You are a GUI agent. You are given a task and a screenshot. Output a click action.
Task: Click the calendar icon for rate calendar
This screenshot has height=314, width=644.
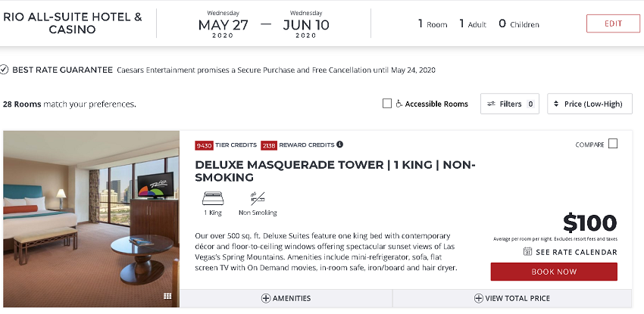527,252
